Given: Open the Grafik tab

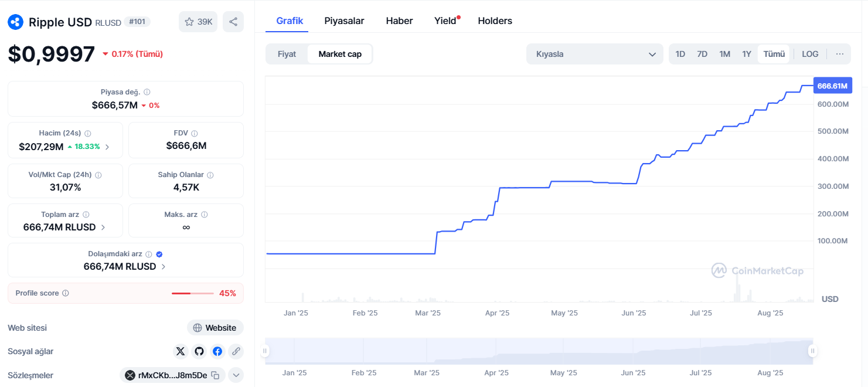Looking at the screenshot, I should click(290, 21).
